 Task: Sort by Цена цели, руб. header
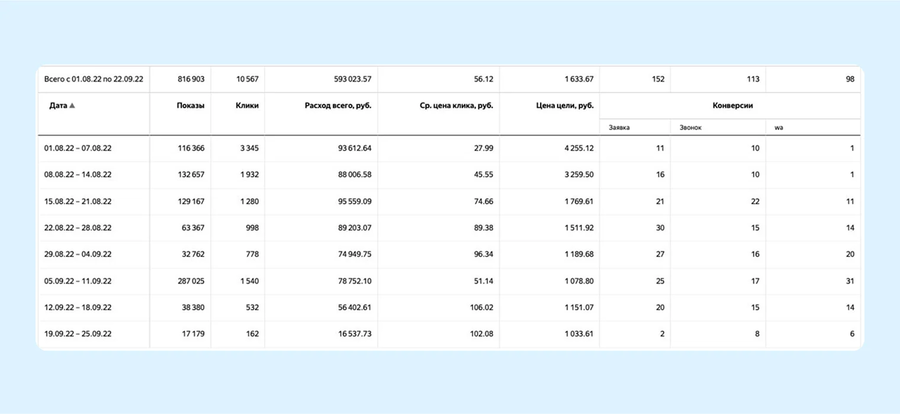(x=565, y=106)
